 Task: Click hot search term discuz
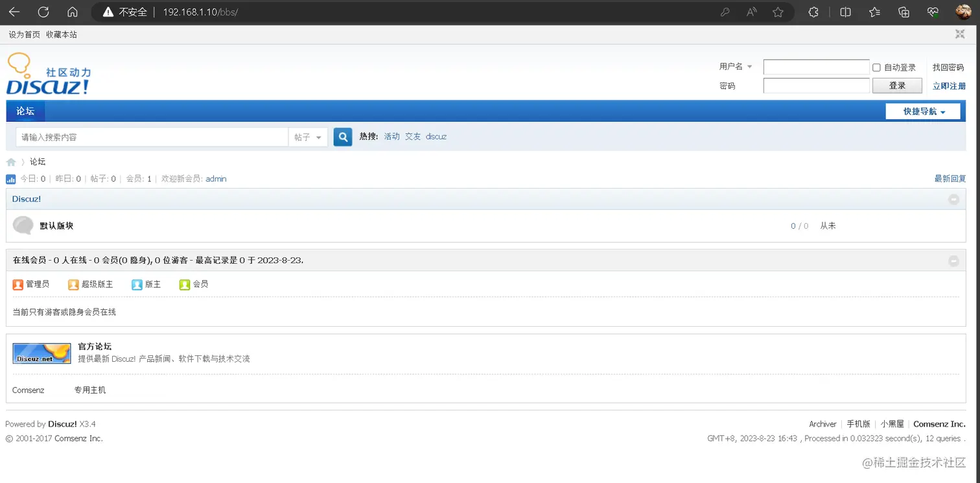(x=436, y=137)
